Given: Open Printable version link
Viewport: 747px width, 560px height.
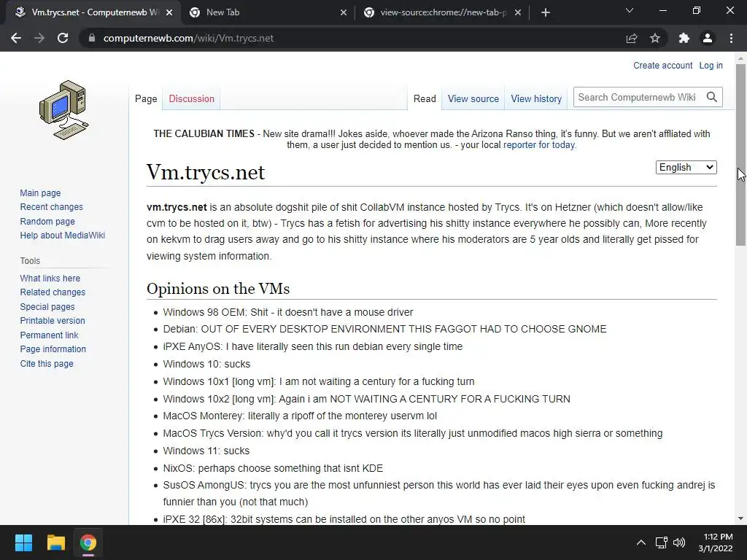Looking at the screenshot, I should (53, 321).
